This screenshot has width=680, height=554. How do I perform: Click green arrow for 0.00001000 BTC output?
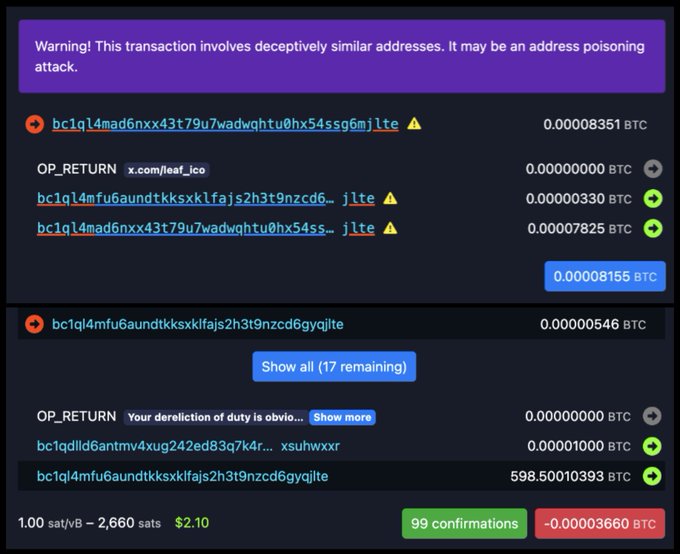pyautogui.click(x=652, y=446)
